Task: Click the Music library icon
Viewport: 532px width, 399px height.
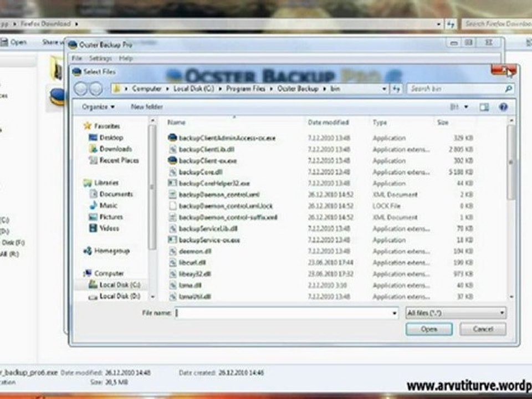Action: click(93, 205)
